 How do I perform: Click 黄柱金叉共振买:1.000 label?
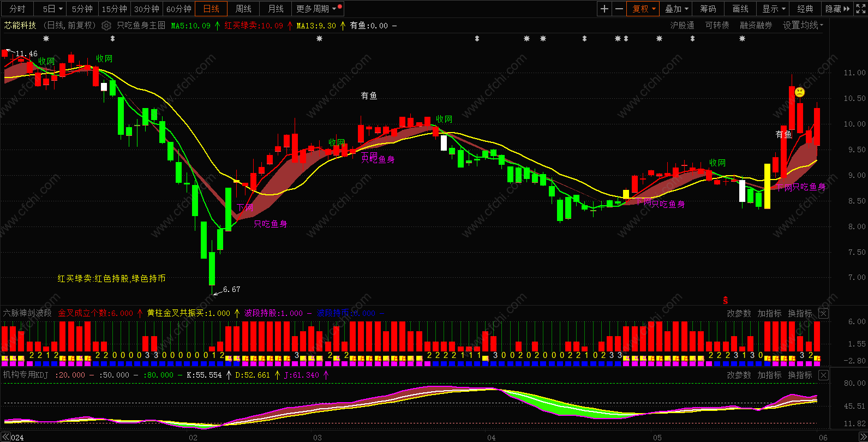[189, 313]
